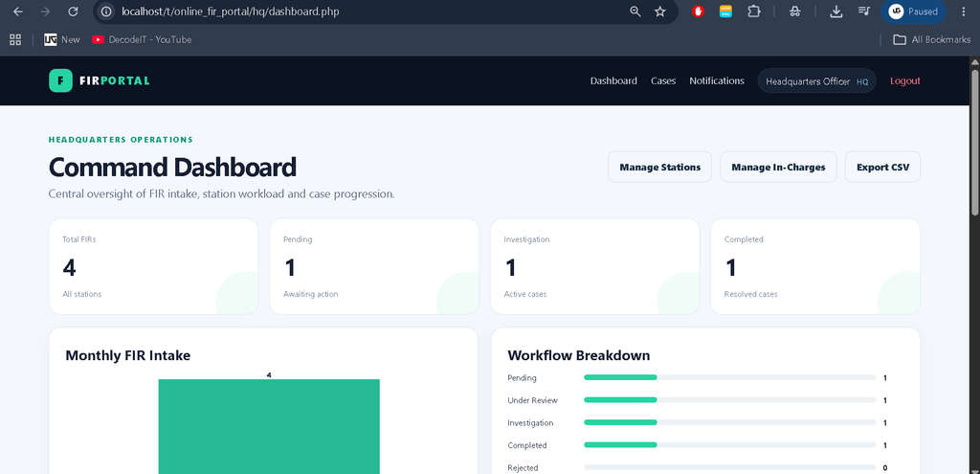Click the Under Review progress bar
The image size is (980, 474).
coord(730,400)
